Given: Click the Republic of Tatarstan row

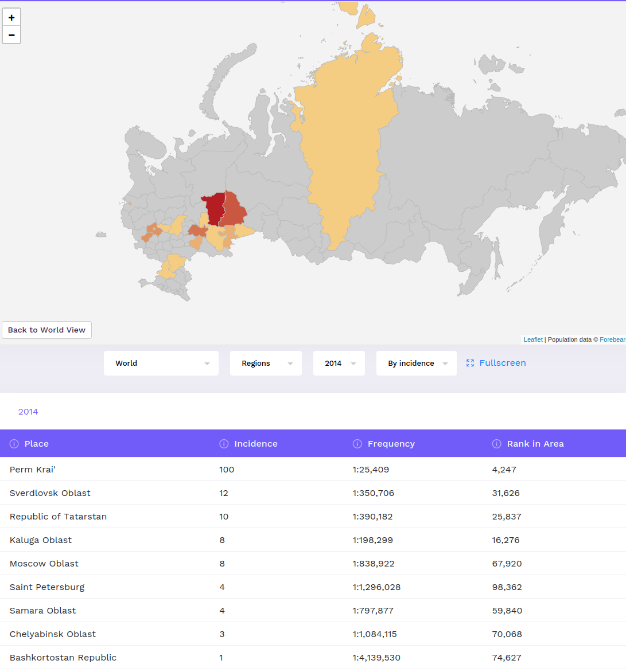Looking at the screenshot, I should (x=58, y=517).
